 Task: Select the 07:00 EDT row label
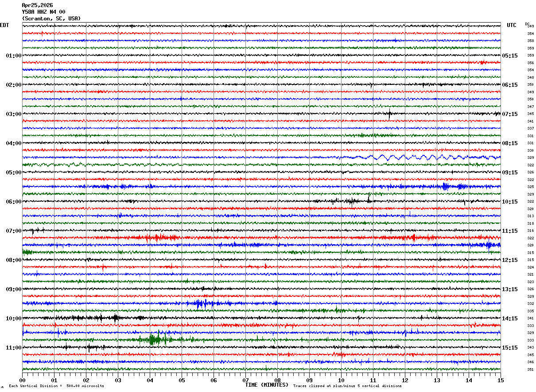coord(14,231)
